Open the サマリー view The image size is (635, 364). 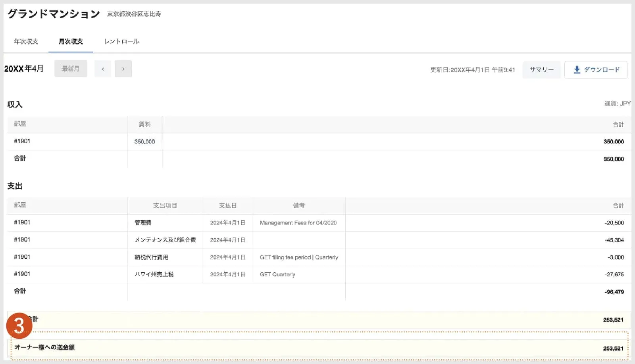click(x=541, y=69)
